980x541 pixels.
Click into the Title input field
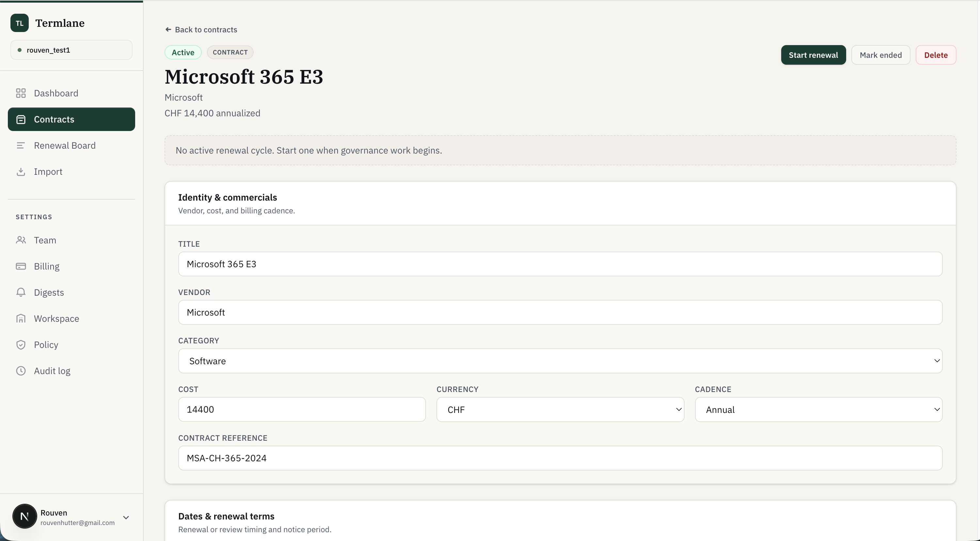(560, 264)
